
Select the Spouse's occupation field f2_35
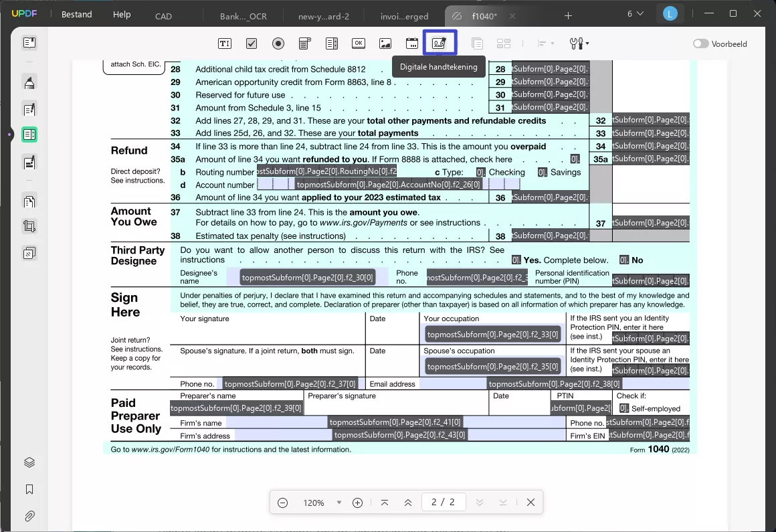point(492,367)
